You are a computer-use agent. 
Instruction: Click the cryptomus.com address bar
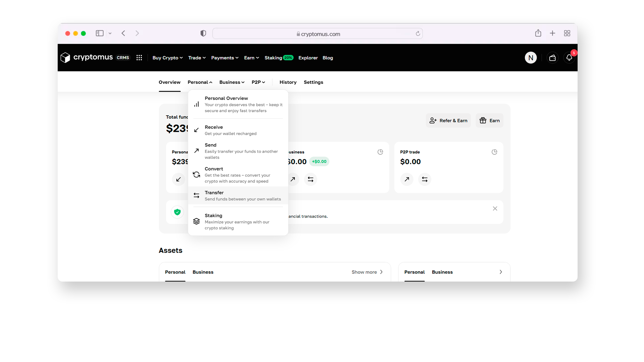click(x=317, y=34)
